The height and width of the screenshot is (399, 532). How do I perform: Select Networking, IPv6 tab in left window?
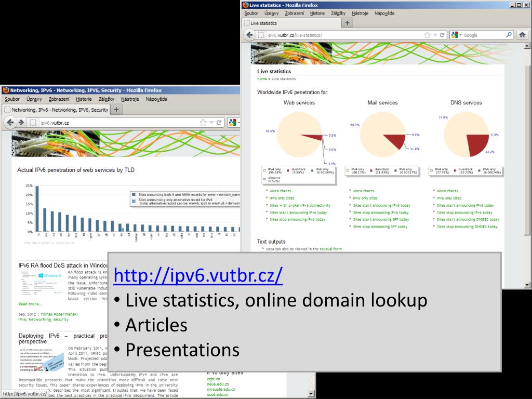[x=56, y=110]
